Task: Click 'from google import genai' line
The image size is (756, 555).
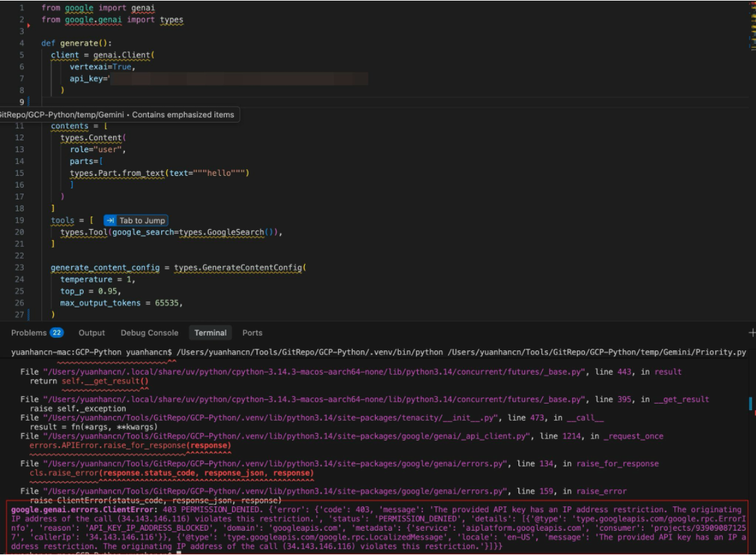Action: click(98, 8)
